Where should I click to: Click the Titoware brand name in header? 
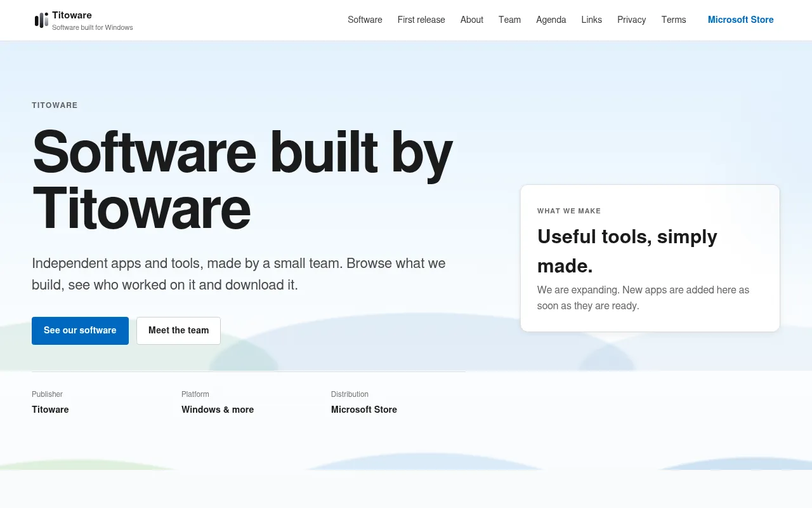[x=72, y=15]
